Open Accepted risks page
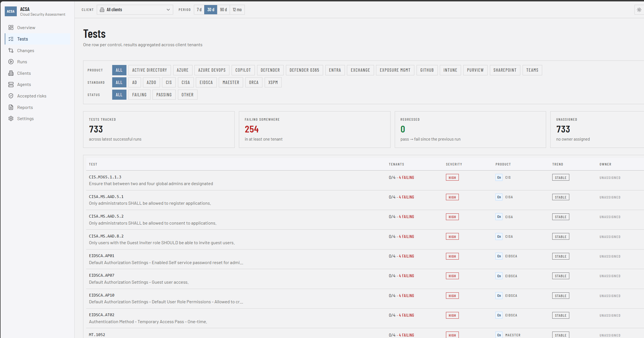Image resolution: width=644 pixels, height=338 pixels. pos(37,96)
